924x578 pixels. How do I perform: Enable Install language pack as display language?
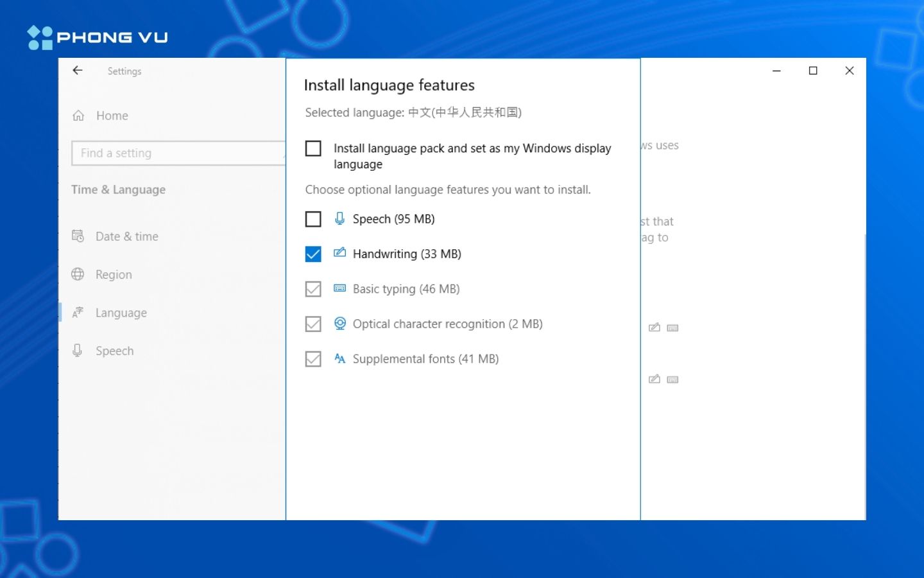(313, 148)
